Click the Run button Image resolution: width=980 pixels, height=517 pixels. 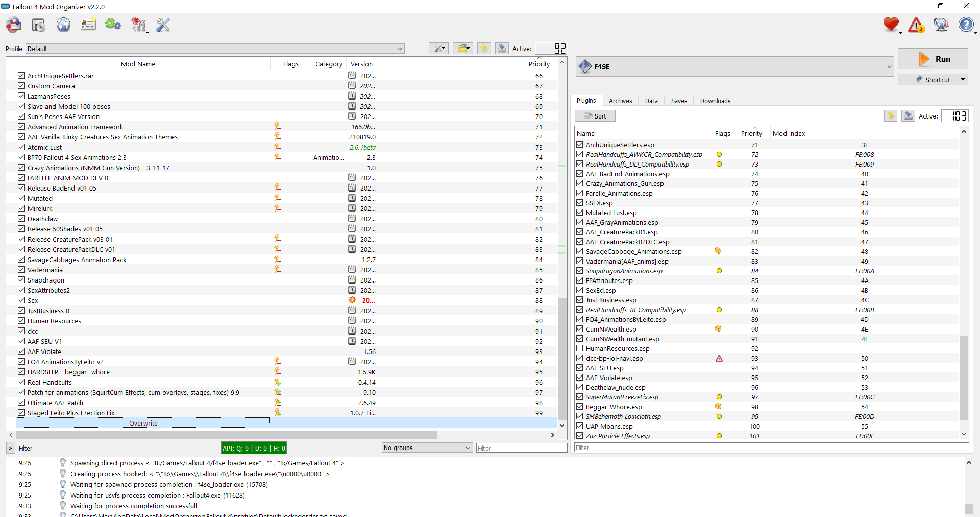[933, 59]
